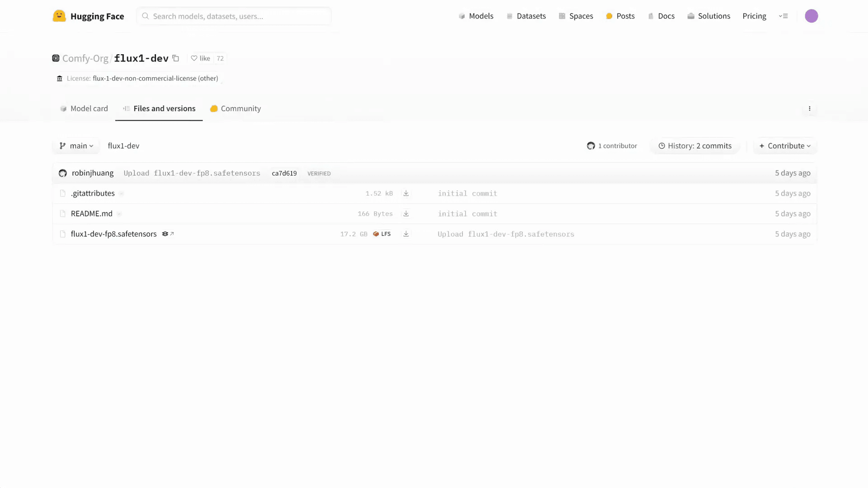This screenshot has width=868, height=488.
Task: Download the flux1-dev-fp8.safetensors file
Action: (x=406, y=234)
